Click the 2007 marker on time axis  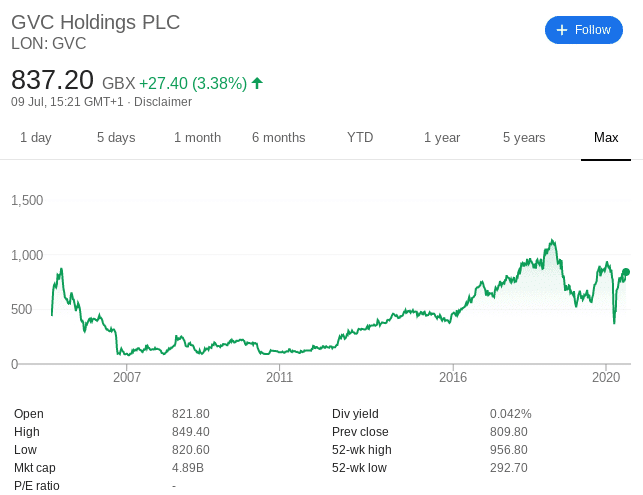(127, 377)
